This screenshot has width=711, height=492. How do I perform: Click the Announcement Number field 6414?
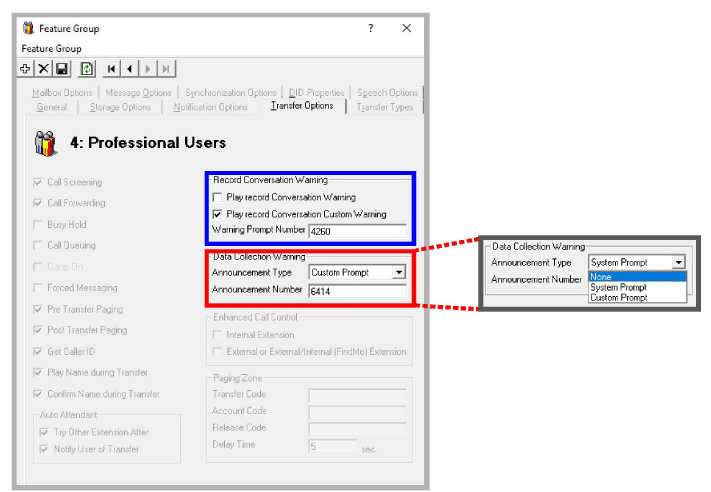point(358,291)
